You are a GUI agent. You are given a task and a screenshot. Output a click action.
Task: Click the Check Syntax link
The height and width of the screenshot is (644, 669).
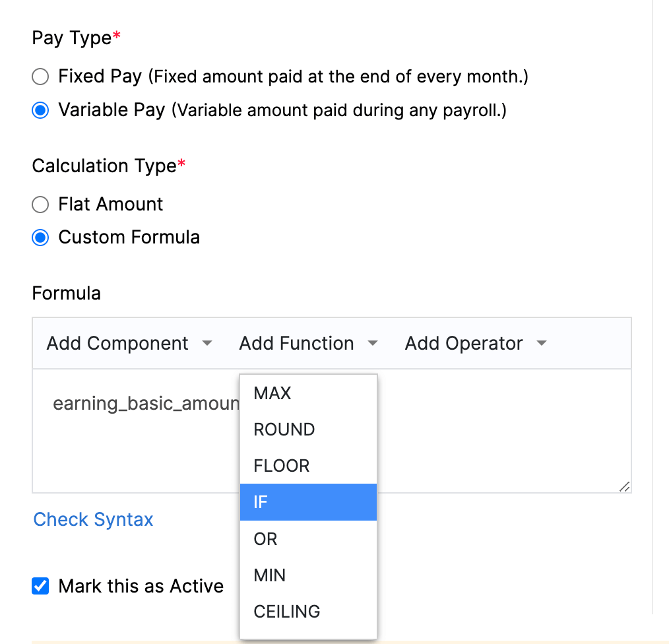pyautogui.click(x=92, y=520)
